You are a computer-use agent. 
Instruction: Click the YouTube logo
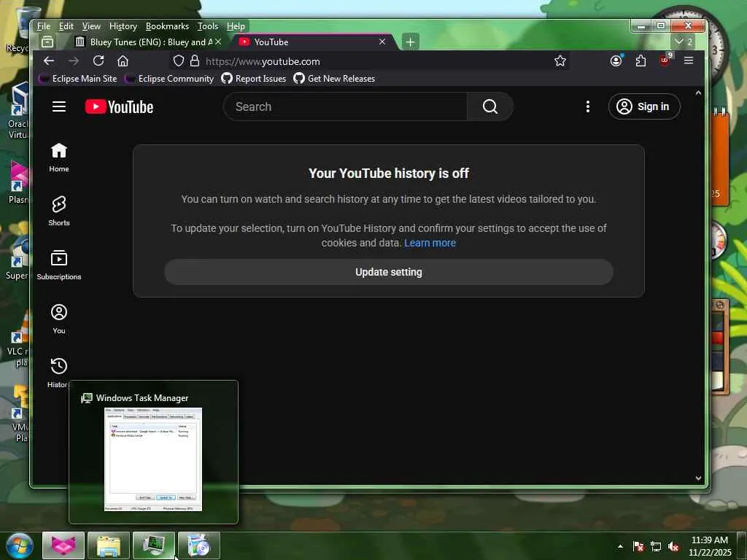point(119,106)
